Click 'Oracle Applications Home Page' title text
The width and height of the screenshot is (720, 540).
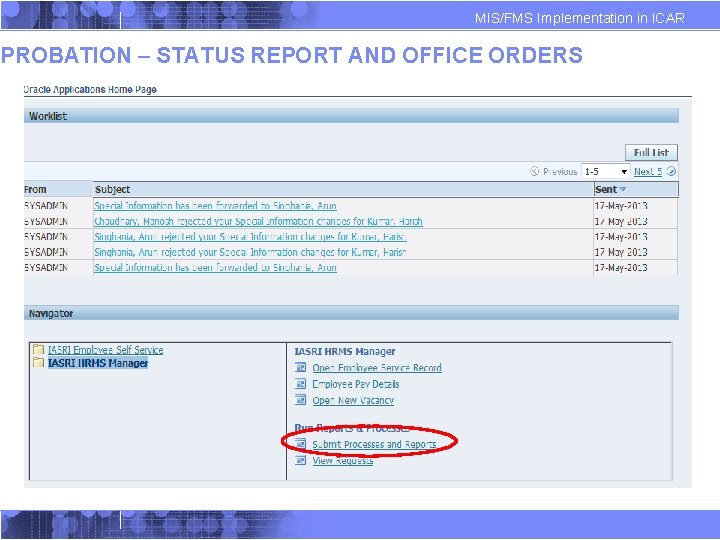pyautogui.click(x=90, y=90)
